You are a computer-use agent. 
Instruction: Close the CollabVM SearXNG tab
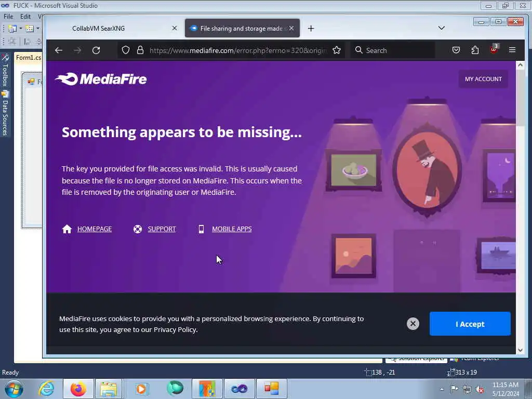pos(175,28)
